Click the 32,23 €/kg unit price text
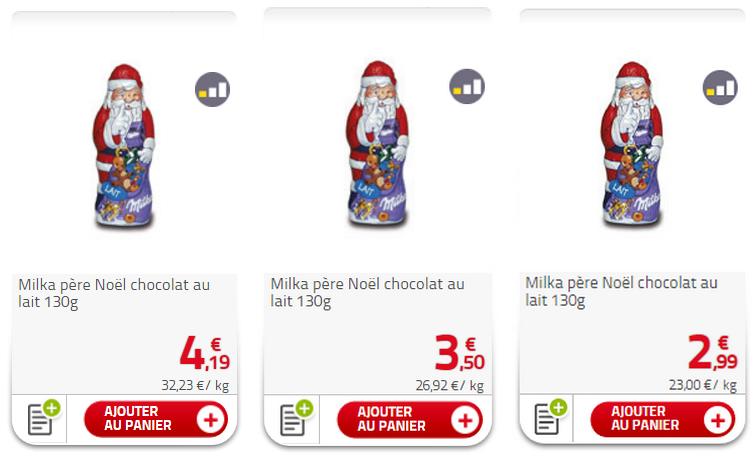754x456 pixels. pos(195,385)
